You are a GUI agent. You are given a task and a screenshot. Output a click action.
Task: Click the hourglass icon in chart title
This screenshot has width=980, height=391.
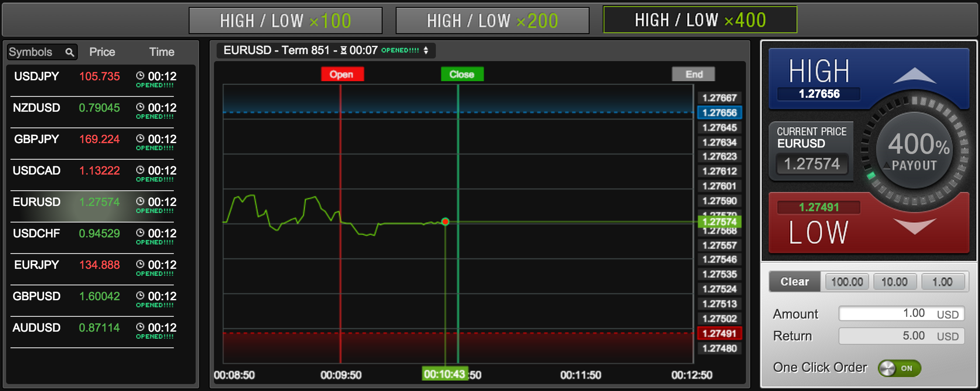click(x=344, y=51)
